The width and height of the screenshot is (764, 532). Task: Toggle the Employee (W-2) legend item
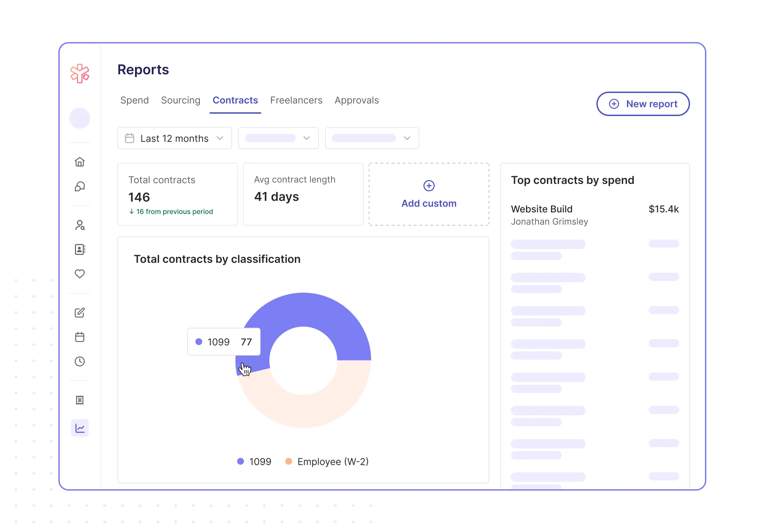click(327, 461)
